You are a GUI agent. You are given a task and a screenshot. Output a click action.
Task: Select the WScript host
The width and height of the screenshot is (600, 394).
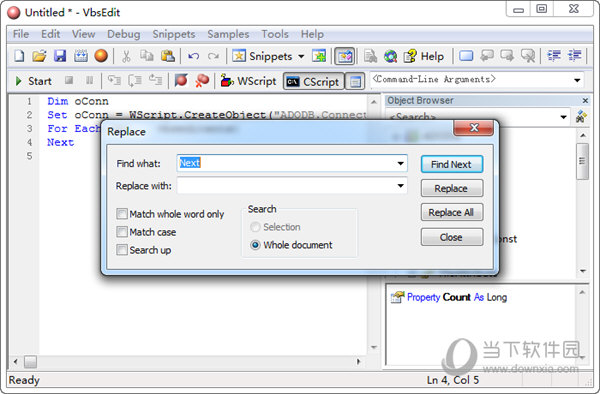pos(248,81)
